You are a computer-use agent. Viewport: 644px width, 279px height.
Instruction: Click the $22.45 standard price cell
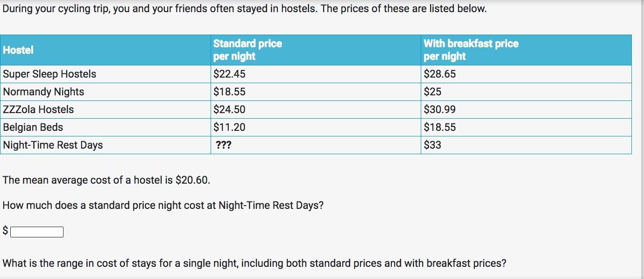229,74
